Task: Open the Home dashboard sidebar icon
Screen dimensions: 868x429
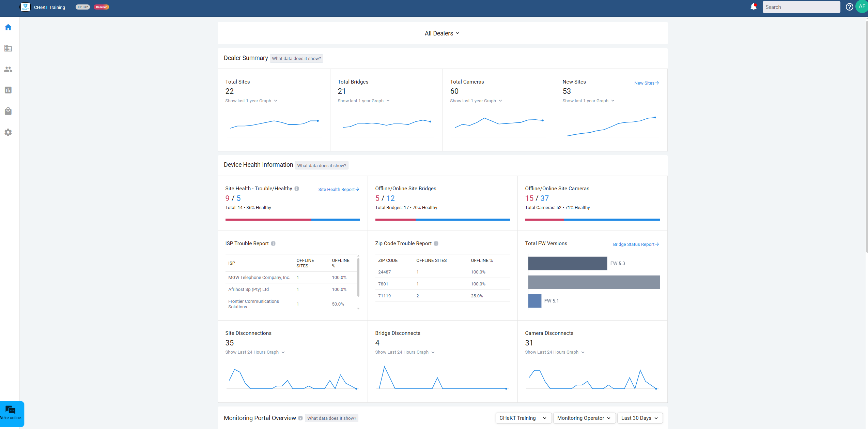Action: click(x=8, y=27)
